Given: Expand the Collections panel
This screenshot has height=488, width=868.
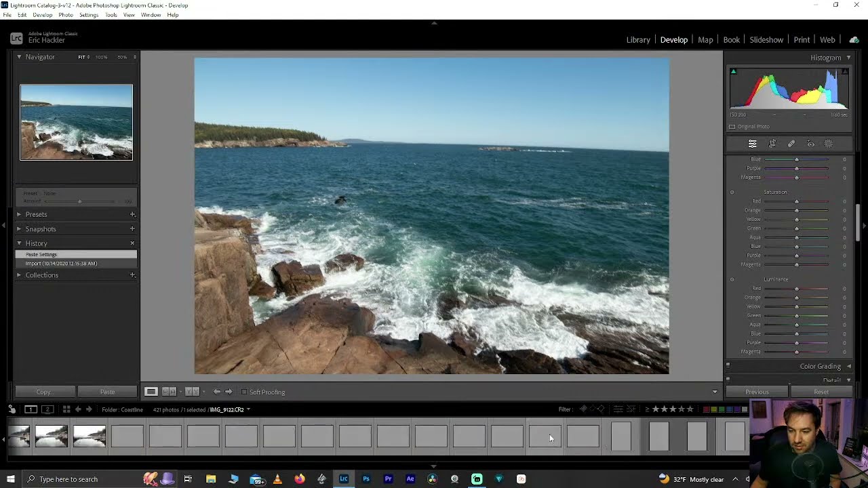Looking at the screenshot, I should tap(19, 274).
